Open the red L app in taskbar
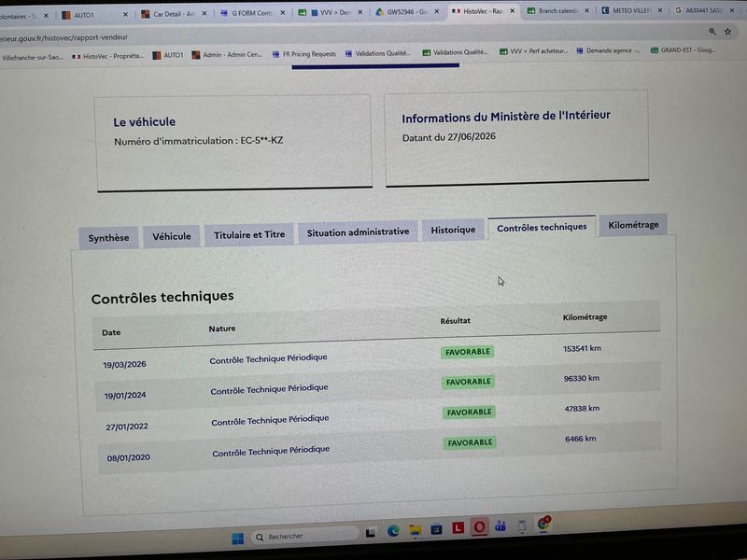 tap(458, 527)
